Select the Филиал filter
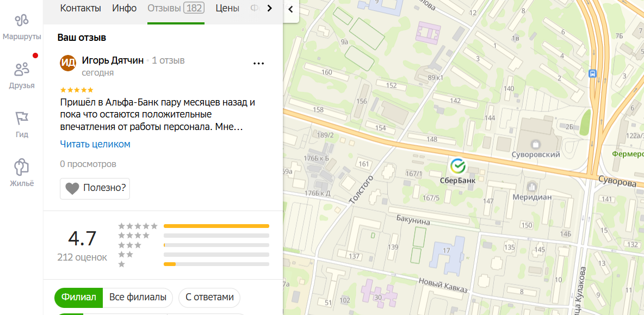Viewport: 644px width, 315px height. click(x=78, y=298)
